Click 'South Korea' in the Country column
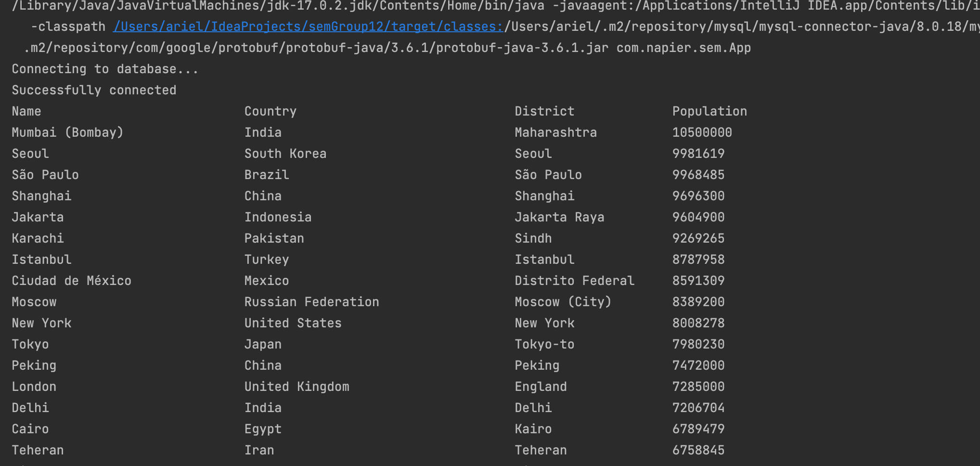 (x=285, y=154)
